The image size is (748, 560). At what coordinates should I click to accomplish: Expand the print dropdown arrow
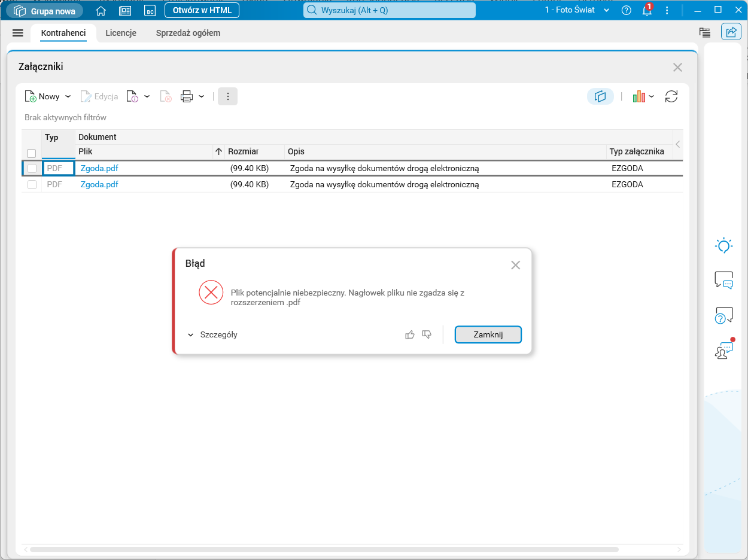(202, 96)
